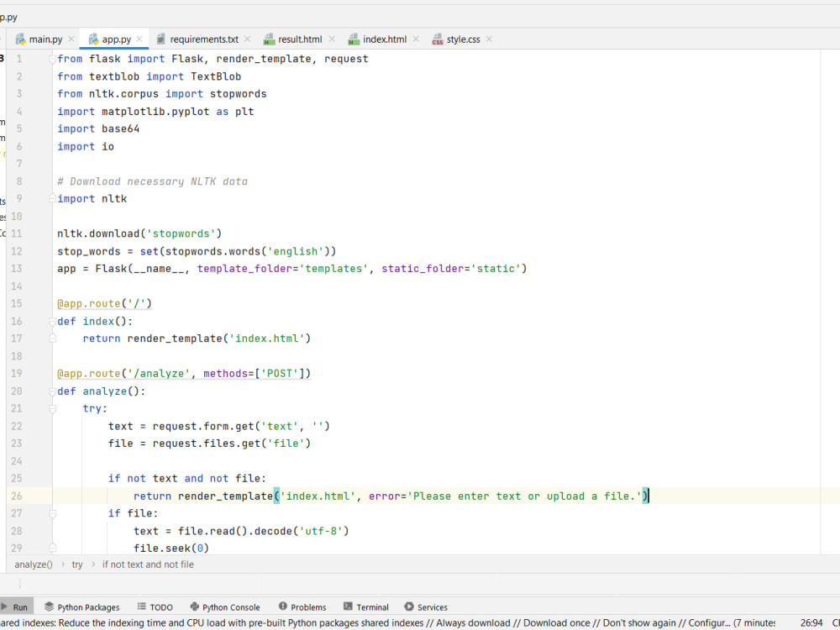Click line number 26 in the gutter
The width and height of the screenshot is (840, 630).
[17, 496]
